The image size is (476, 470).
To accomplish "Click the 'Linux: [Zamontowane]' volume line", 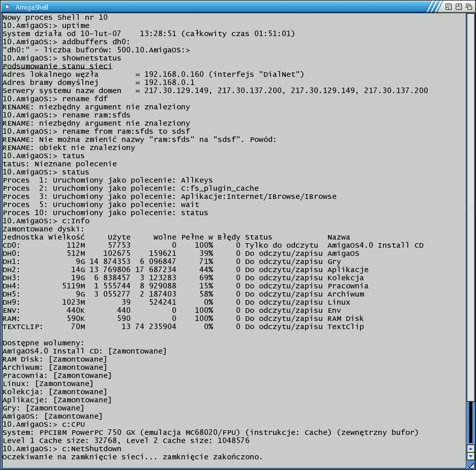I will (48, 384).
